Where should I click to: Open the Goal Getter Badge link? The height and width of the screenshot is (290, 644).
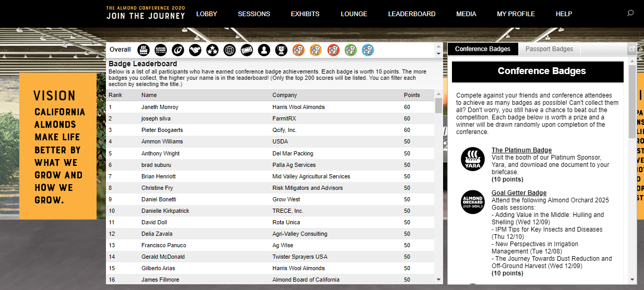click(519, 193)
